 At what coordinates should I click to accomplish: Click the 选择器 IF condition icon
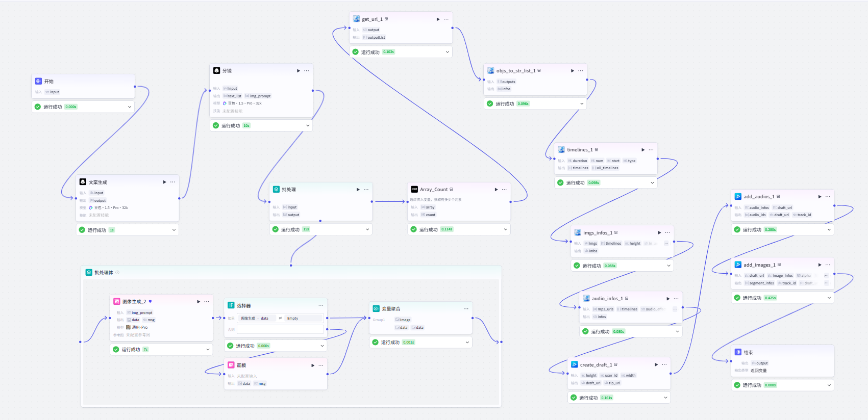click(231, 305)
